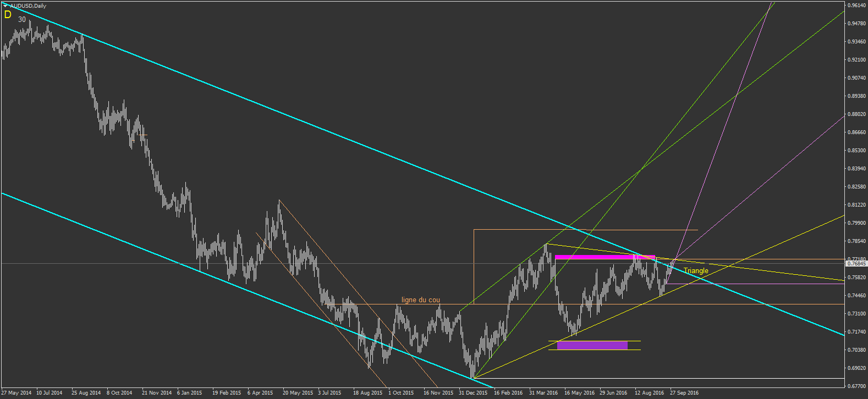The height and width of the screenshot is (399, 868).
Task: Click the 27 May 2014 date label
Action: tap(17, 393)
